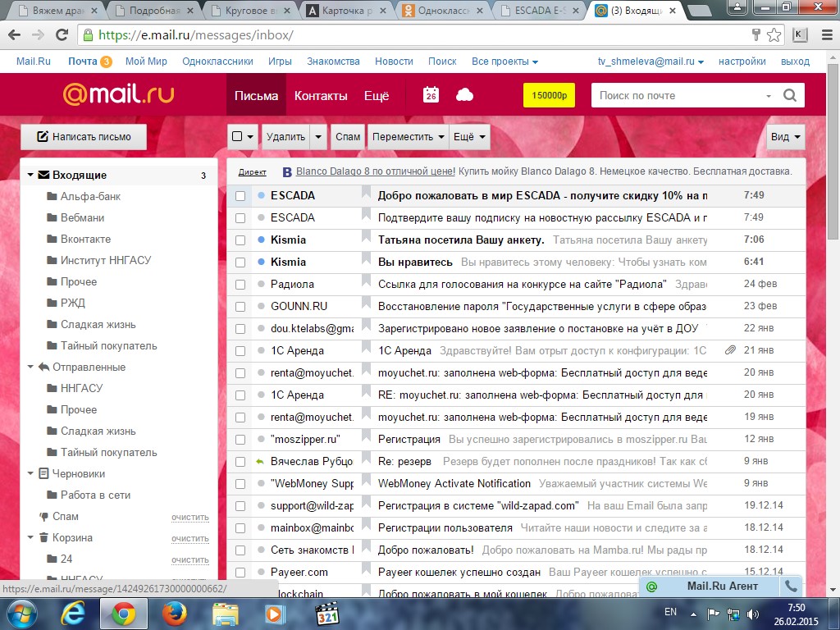The width and height of the screenshot is (840, 630).
Task: Click the Написать письмо button
Action: [84, 137]
